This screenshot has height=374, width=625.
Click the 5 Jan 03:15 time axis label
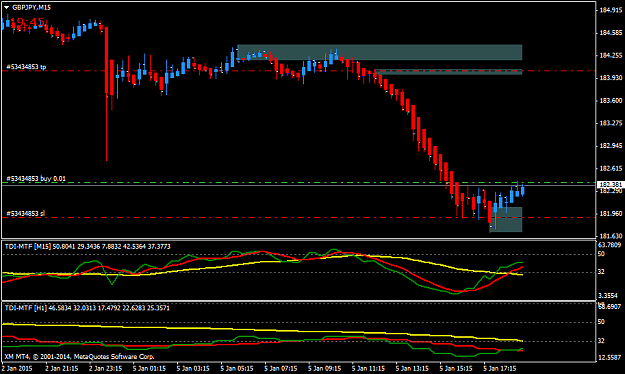[x=193, y=368]
